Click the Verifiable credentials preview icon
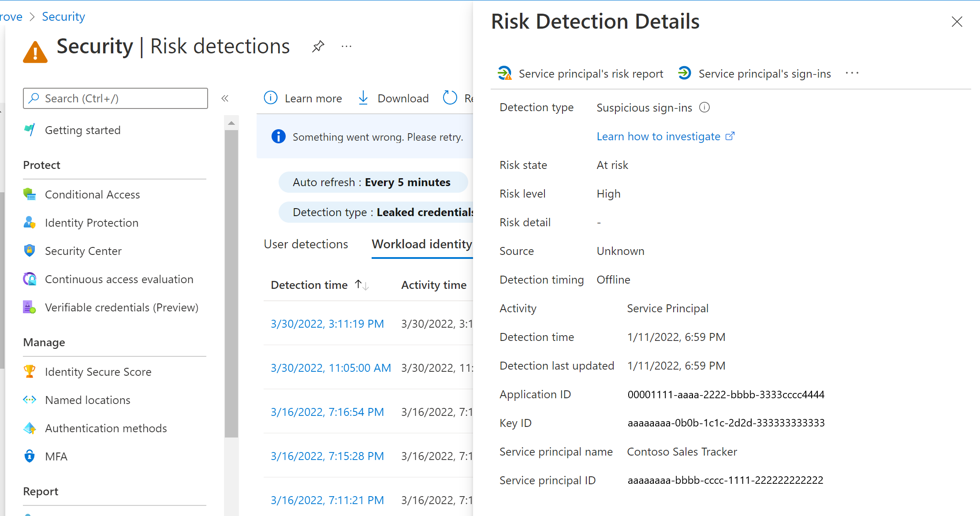 click(30, 307)
